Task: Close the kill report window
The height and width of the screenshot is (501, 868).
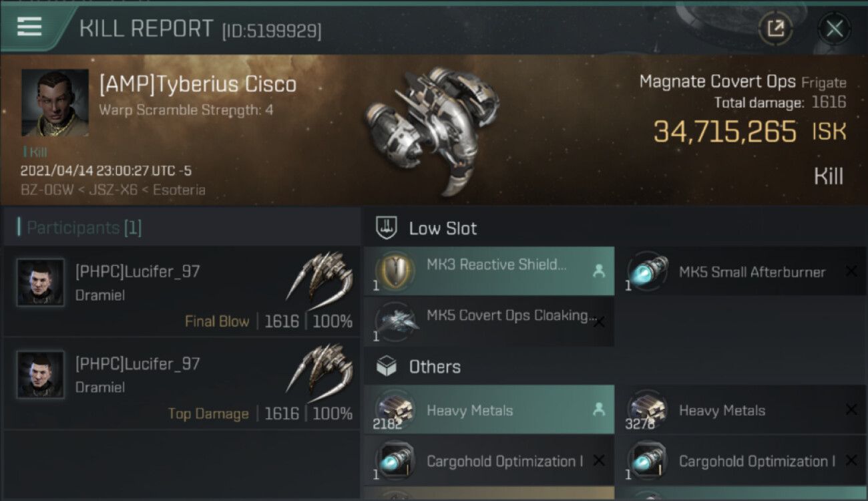Action: point(834,29)
